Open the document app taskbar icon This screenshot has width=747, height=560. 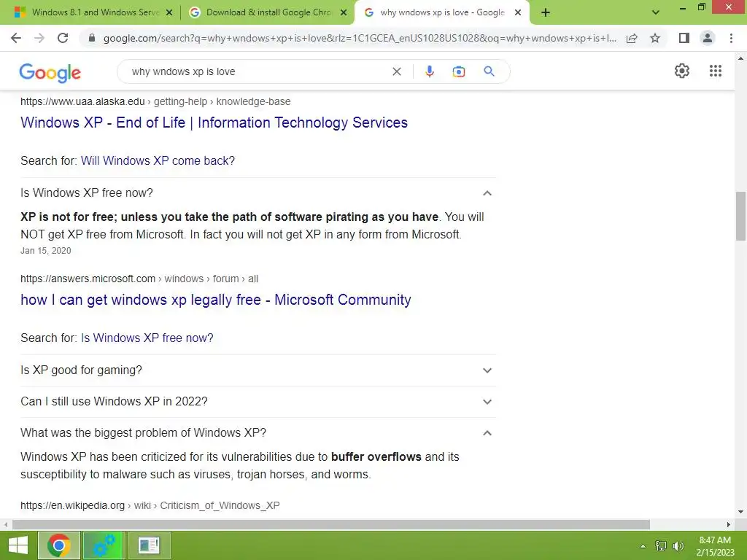click(x=149, y=545)
